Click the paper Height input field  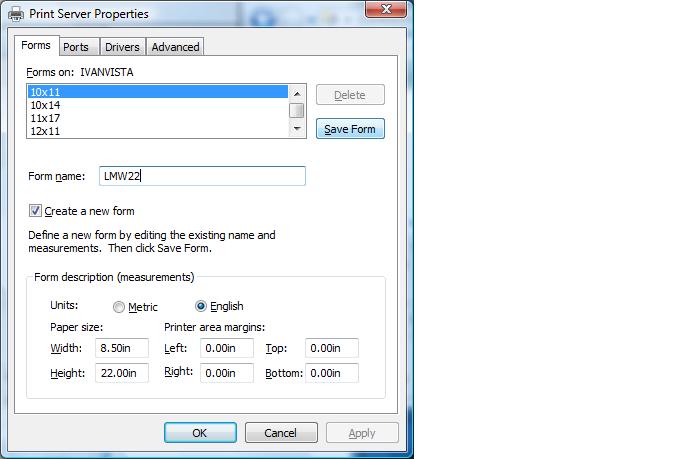tap(121, 373)
